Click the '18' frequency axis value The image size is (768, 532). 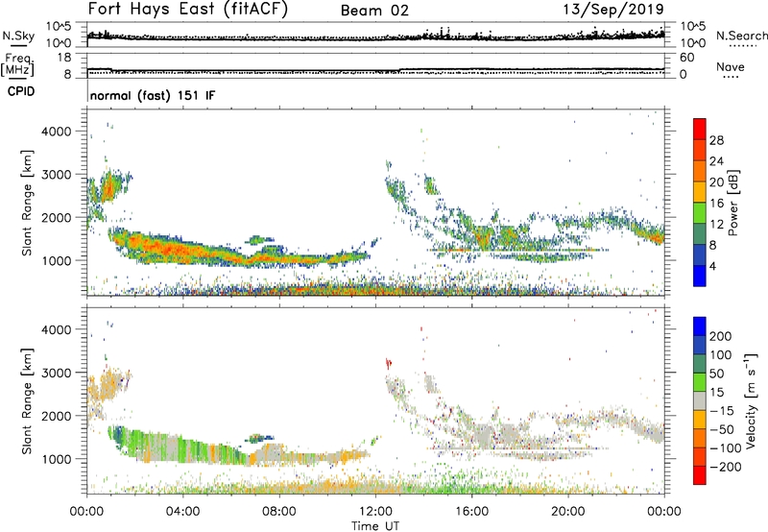click(x=64, y=58)
